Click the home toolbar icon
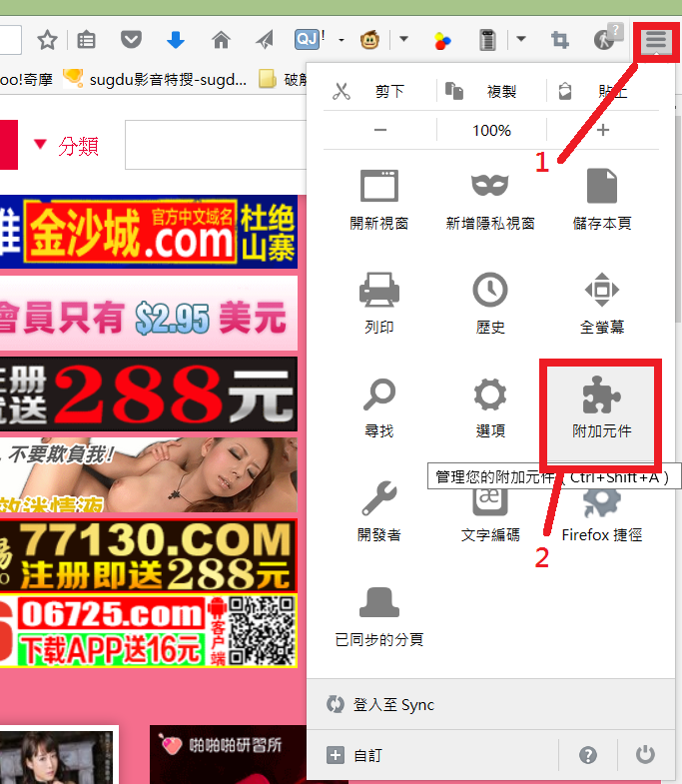This screenshot has height=784, width=682. pyautogui.click(x=221, y=40)
